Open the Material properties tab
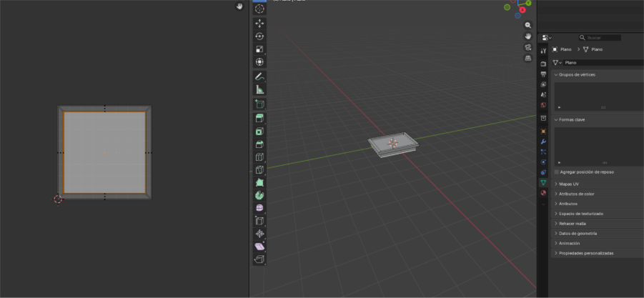The width and height of the screenshot is (644, 298). coord(543,193)
